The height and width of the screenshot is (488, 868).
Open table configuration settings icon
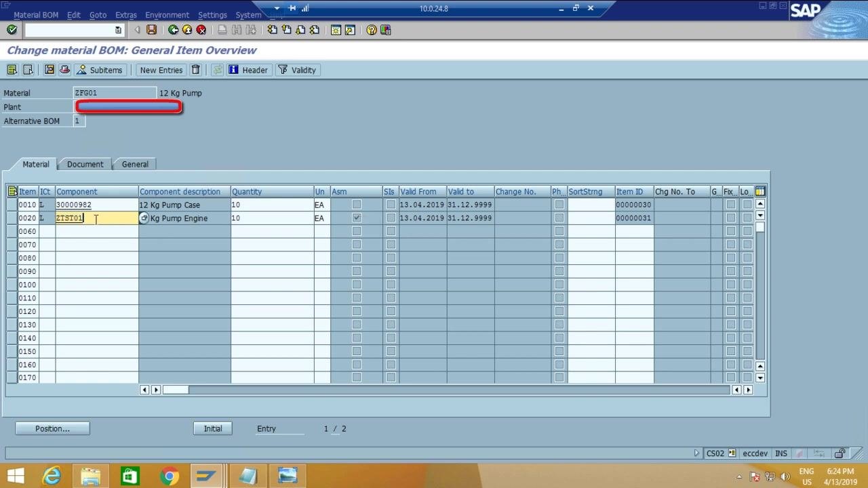click(760, 191)
